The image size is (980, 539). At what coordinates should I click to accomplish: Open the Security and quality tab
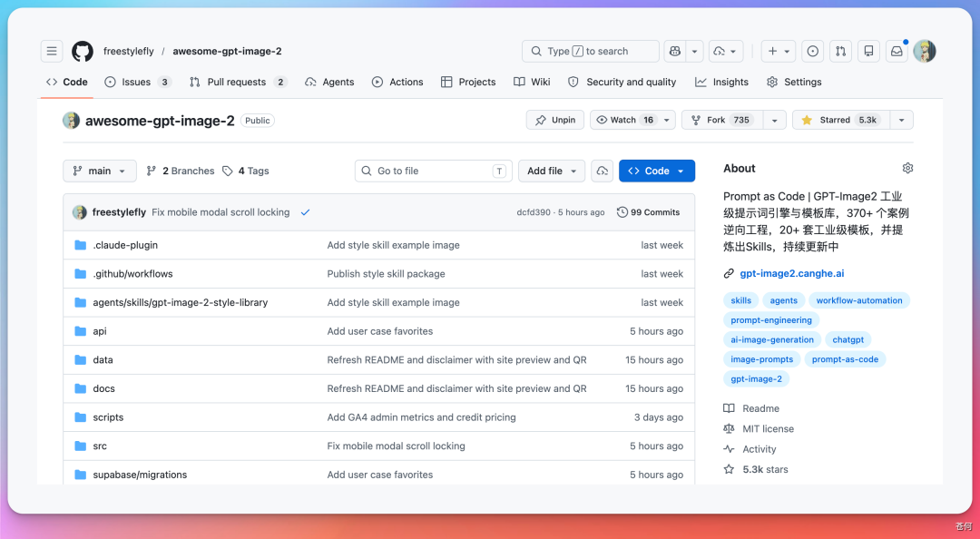tap(622, 82)
